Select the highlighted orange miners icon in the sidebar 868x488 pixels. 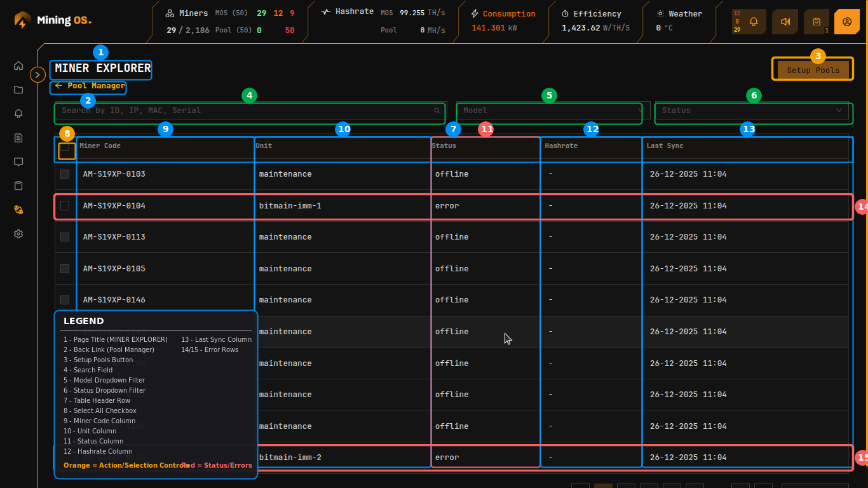point(18,210)
